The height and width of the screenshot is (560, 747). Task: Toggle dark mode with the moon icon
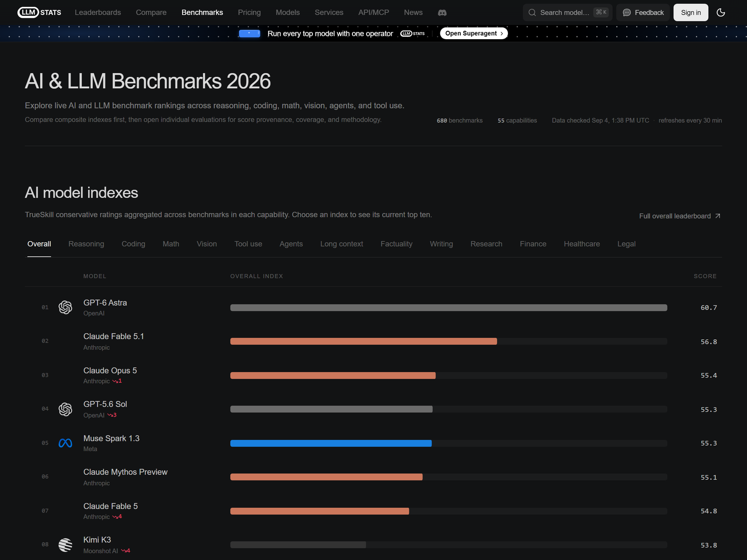point(721,13)
